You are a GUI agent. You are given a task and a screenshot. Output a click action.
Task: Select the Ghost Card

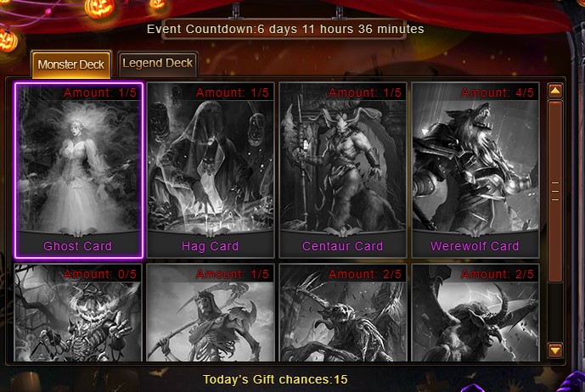[79, 171]
